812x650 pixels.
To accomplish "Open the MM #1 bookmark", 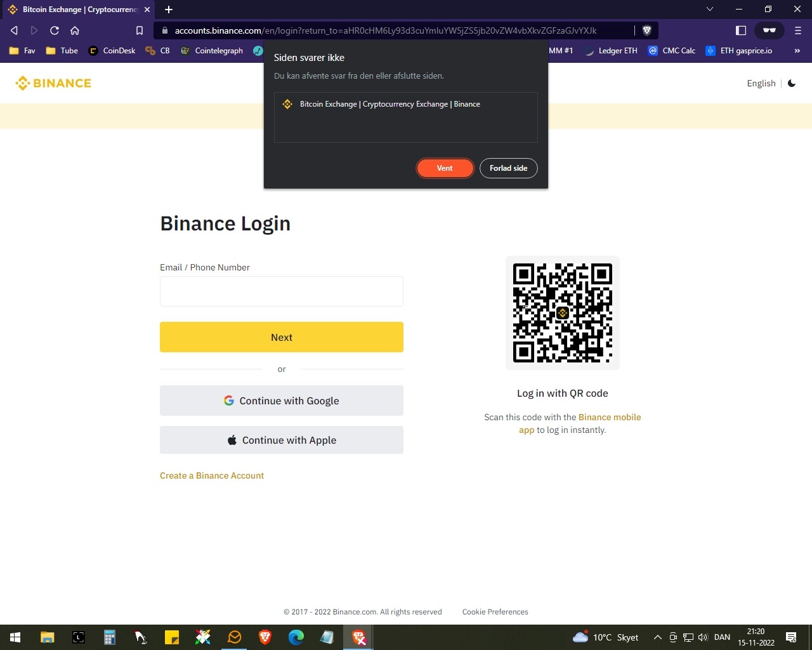I will 561,51.
